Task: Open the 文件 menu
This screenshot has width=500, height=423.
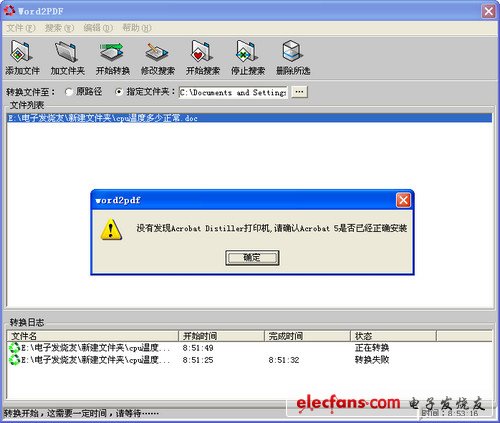Action: coord(21,28)
